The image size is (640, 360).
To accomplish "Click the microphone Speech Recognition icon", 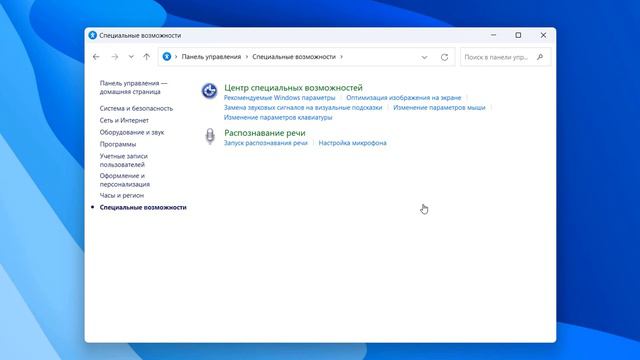I will (210, 136).
